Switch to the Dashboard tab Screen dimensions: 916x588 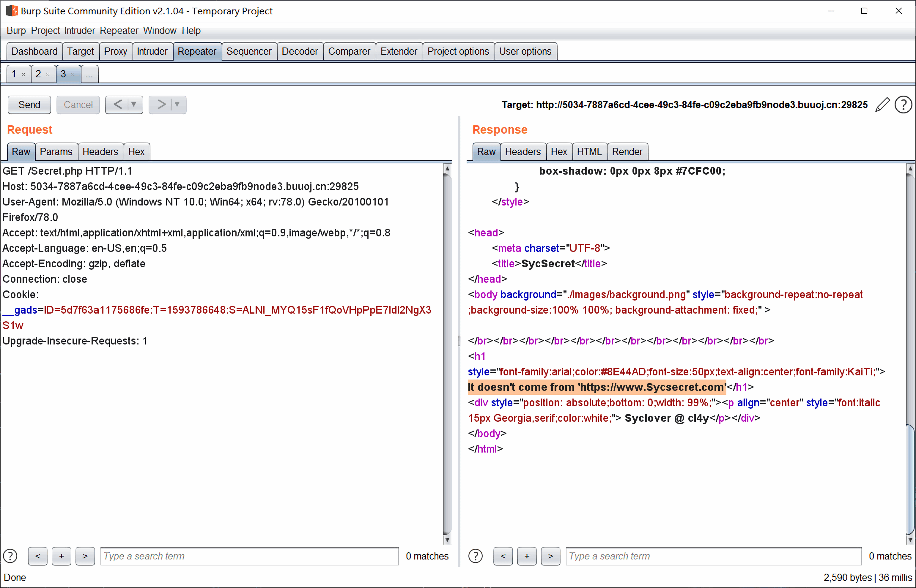pyautogui.click(x=34, y=51)
